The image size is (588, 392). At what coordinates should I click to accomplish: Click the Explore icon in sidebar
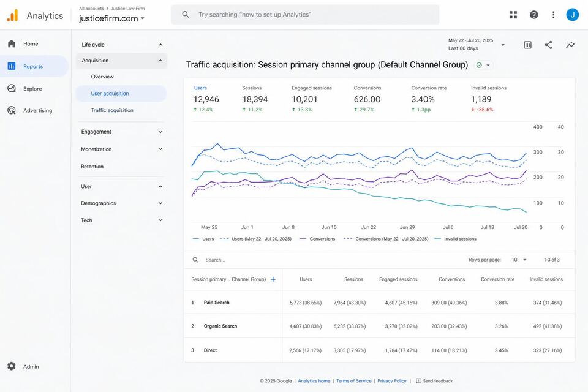point(12,89)
